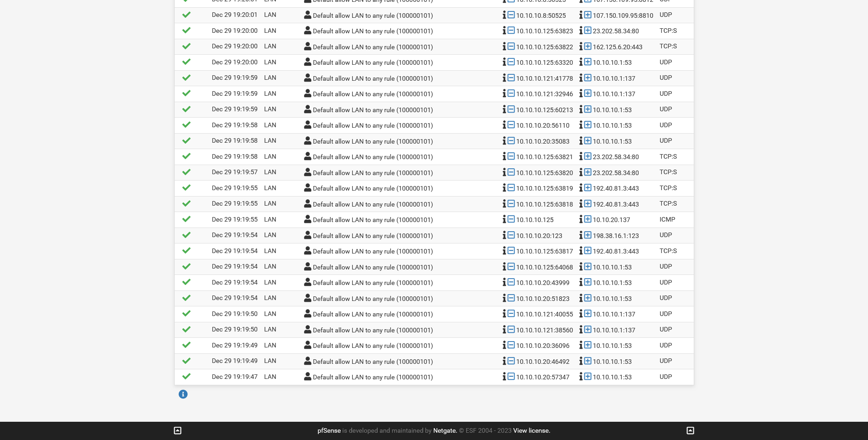
Task: Click the rule user icon in the 10.10.10.125:63822 row
Action: point(307,47)
